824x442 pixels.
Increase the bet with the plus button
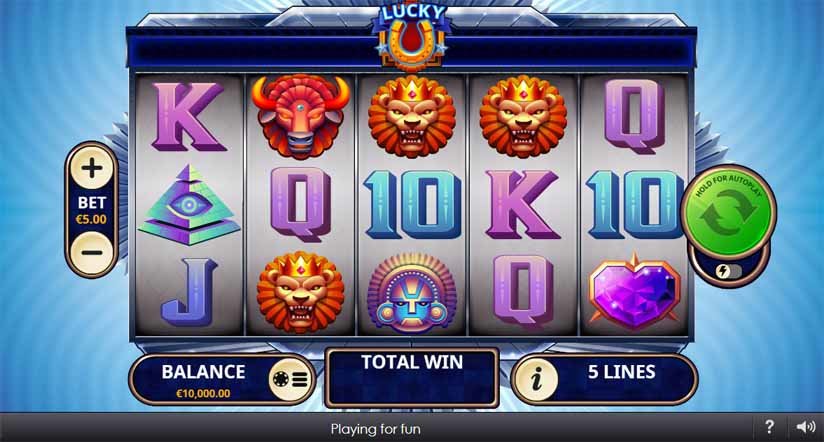click(x=92, y=168)
